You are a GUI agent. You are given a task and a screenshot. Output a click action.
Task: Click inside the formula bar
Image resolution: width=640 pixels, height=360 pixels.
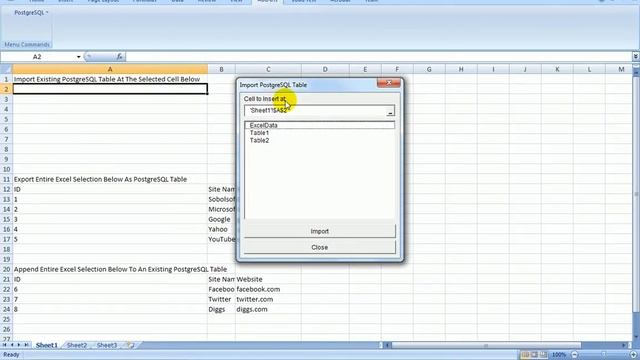[378, 57]
